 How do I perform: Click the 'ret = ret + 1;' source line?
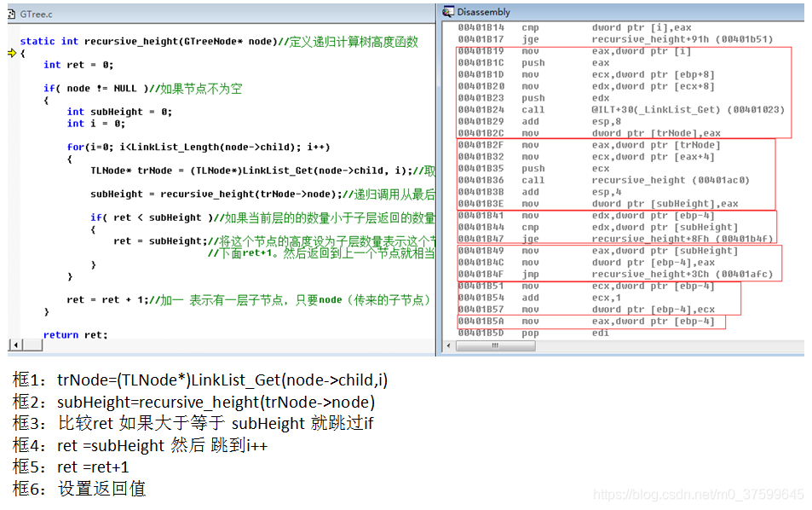(x=249, y=300)
